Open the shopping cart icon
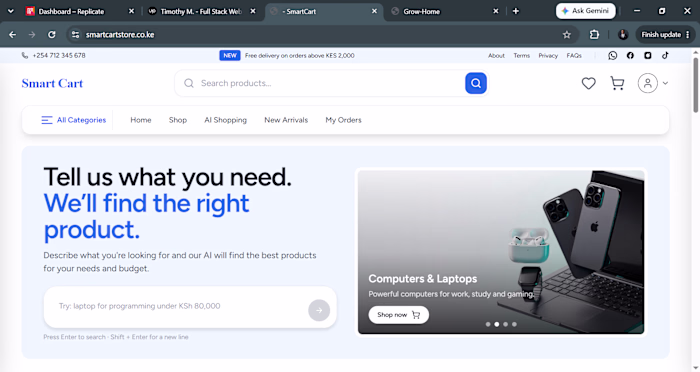The height and width of the screenshot is (372, 700). point(617,83)
